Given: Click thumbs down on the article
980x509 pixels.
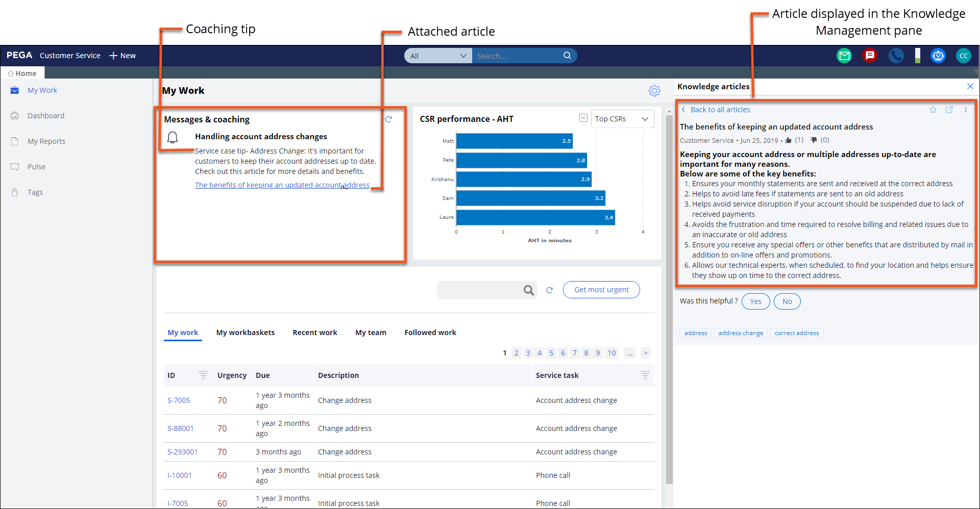Looking at the screenshot, I should click(814, 140).
